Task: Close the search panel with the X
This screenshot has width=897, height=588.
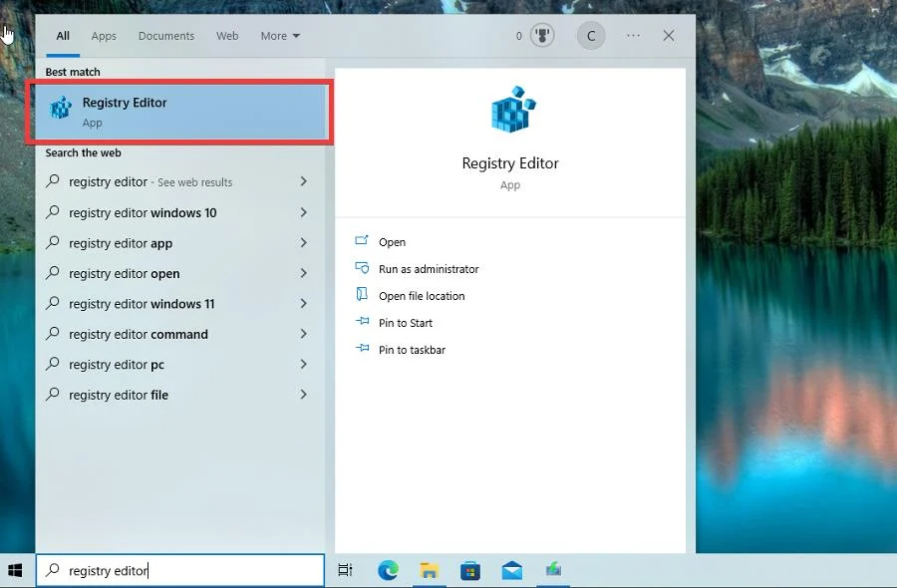Action: click(x=668, y=36)
